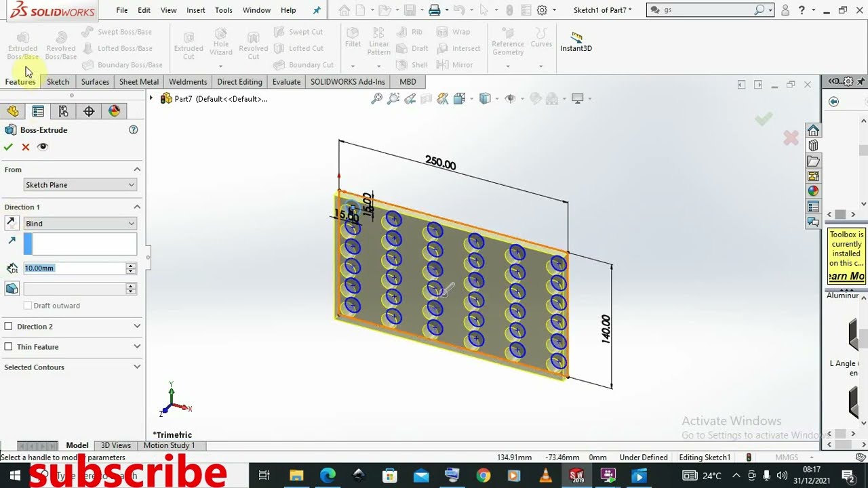Switch to Sheet Metal tab
Screen dimensions: 868x488
pyautogui.click(x=139, y=82)
